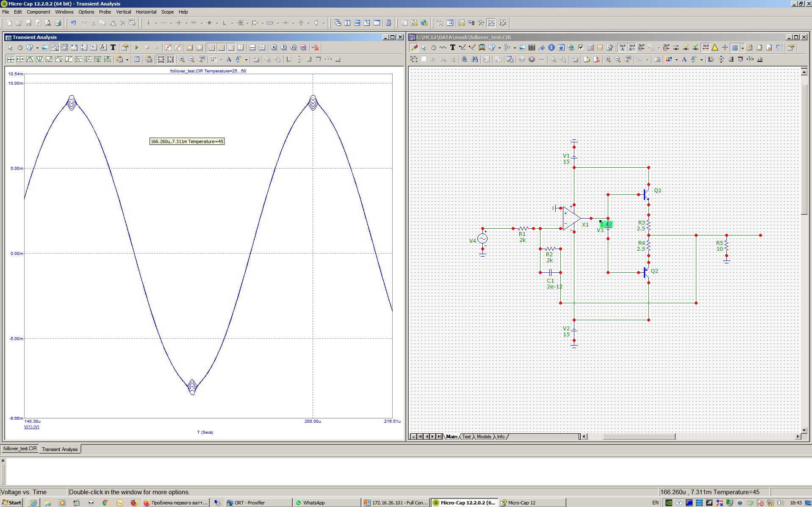812x507 pixels.
Task: Click the Peak cursor mode icon
Action: [30, 59]
